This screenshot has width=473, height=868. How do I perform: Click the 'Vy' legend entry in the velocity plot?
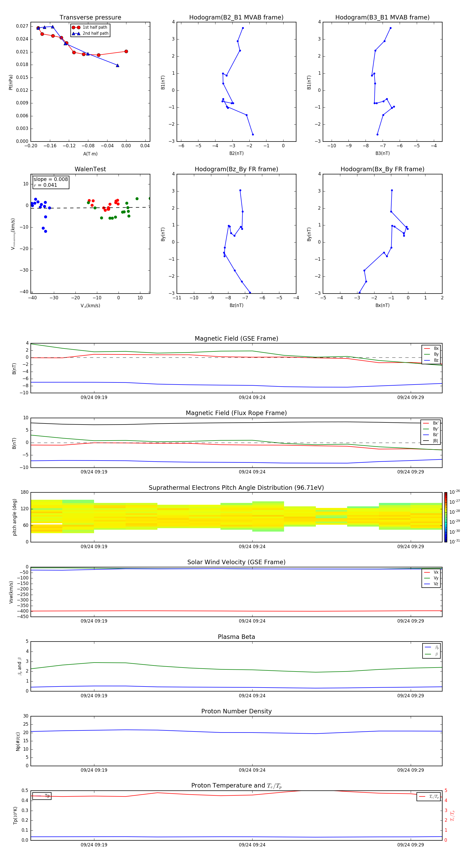(x=431, y=578)
